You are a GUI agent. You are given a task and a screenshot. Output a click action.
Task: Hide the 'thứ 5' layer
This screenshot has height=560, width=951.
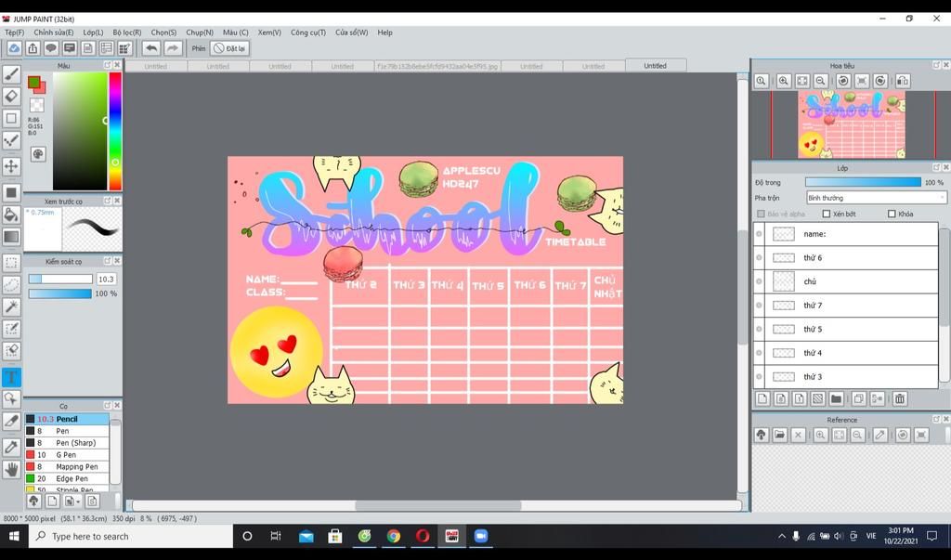pos(759,329)
